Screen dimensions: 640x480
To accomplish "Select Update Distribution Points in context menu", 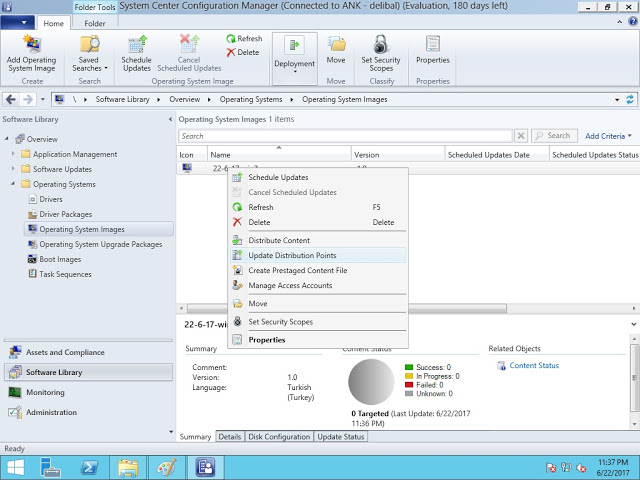I will [x=292, y=255].
